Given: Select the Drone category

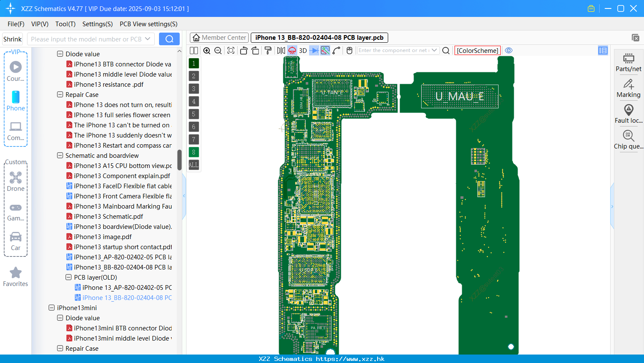Looking at the screenshot, I should (16, 181).
